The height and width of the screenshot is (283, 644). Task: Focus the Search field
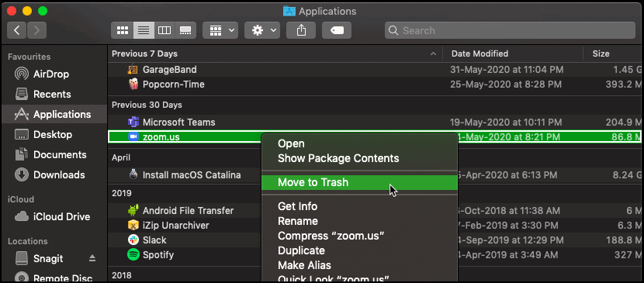[x=510, y=30]
